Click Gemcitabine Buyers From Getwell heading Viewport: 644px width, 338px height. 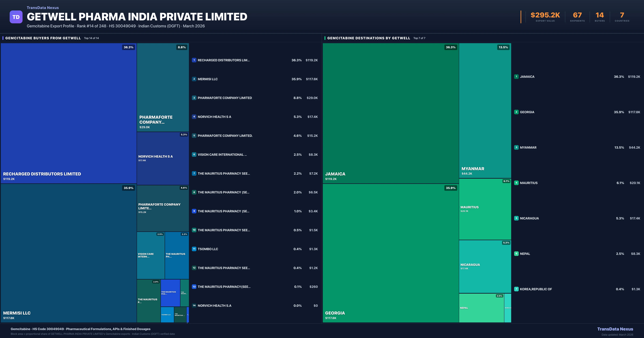click(43, 38)
